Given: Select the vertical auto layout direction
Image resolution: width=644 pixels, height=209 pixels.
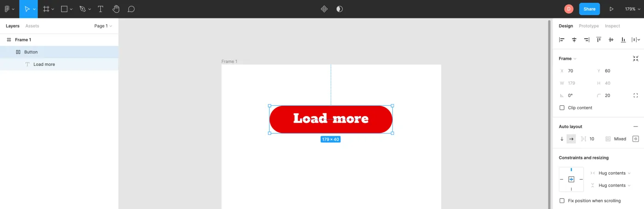Looking at the screenshot, I should (562, 139).
